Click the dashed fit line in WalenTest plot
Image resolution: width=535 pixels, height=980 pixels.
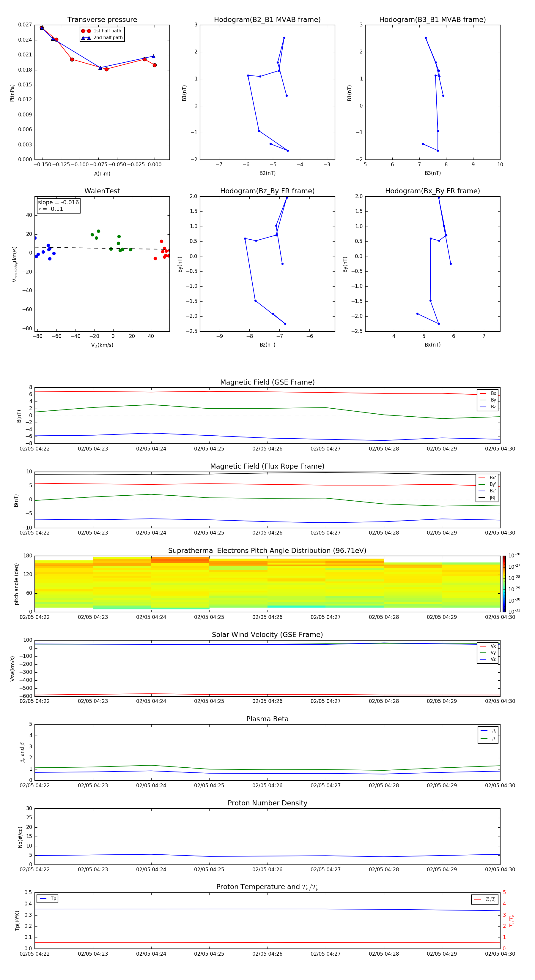[102, 248]
